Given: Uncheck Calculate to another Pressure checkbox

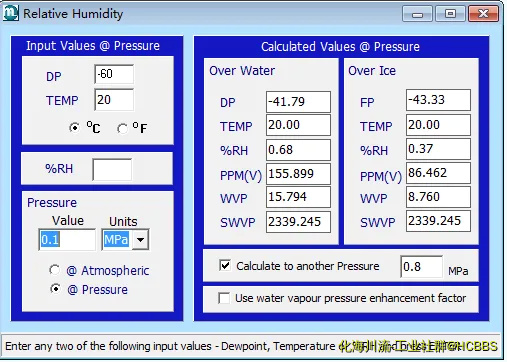Looking at the screenshot, I should (225, 265).
